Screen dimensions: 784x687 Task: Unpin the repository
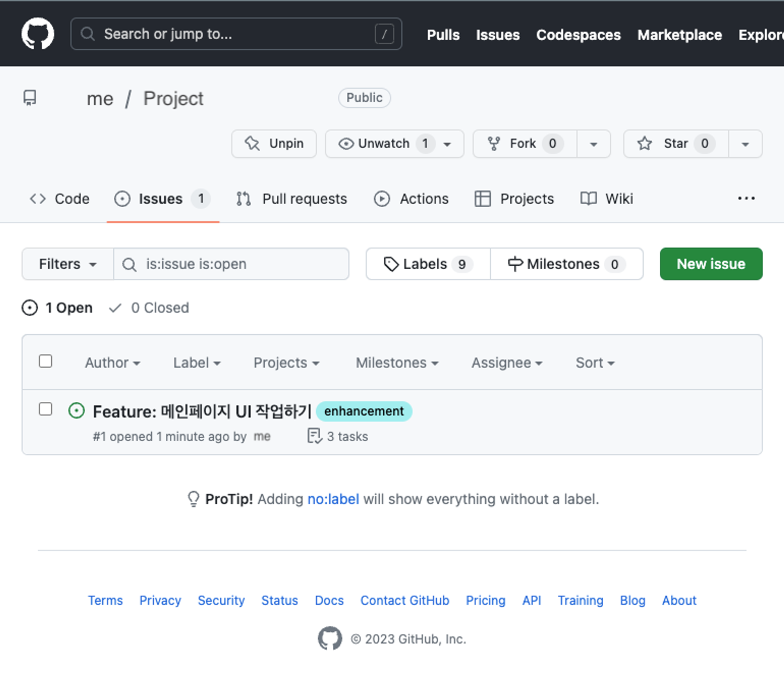(274, 143)
